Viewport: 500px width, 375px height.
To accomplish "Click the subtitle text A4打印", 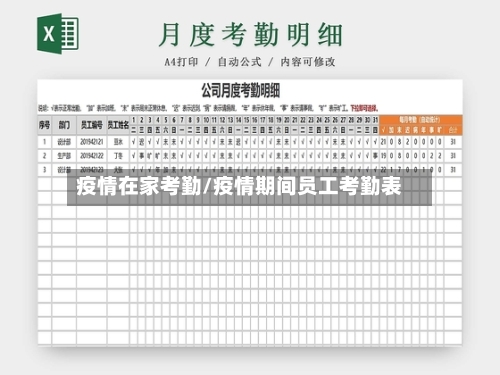I will [x=181, y=62].
